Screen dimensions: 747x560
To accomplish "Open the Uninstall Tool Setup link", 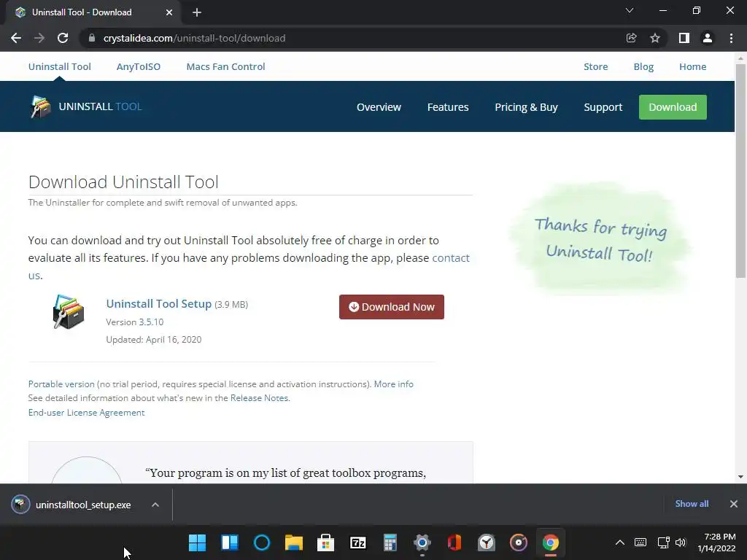I will [158, 304].
